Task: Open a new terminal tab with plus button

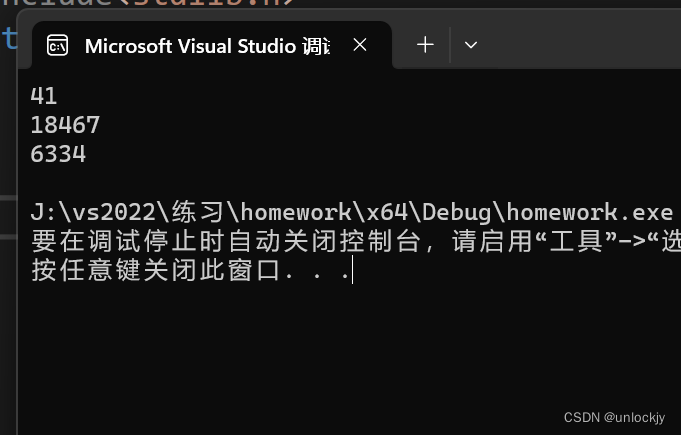Action: click(x=425, y=45)
